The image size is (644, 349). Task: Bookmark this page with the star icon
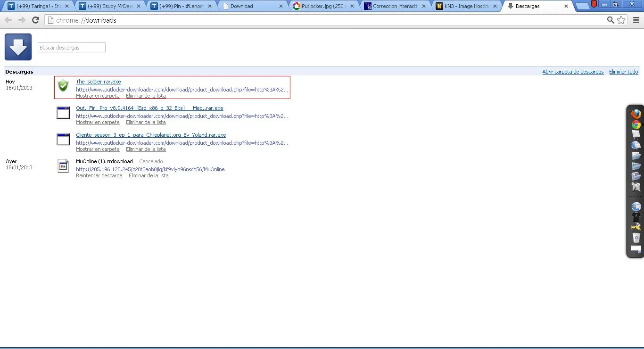click(621, 20)
